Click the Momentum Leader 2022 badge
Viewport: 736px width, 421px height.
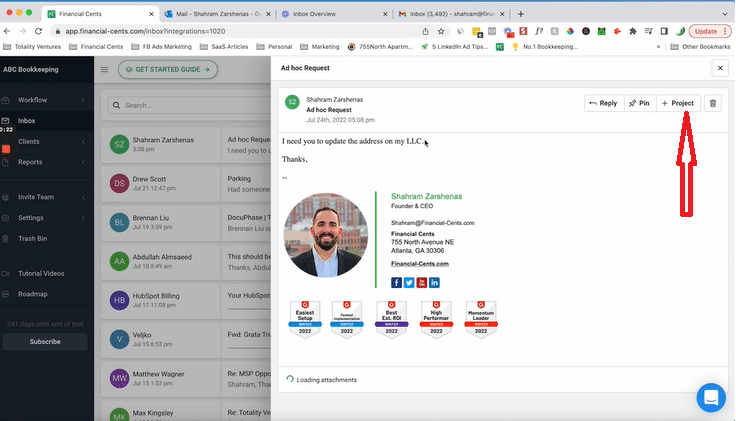[481, 319]
